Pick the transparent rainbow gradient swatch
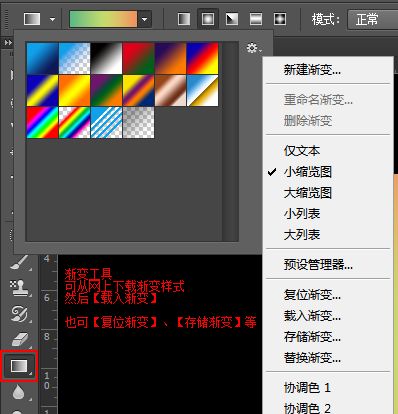 [x=74, y=122]
